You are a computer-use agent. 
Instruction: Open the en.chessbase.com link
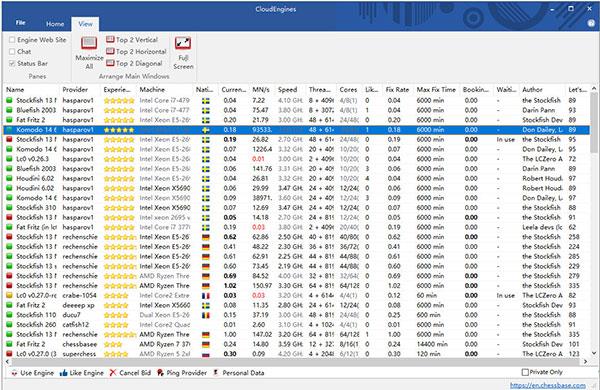tap(547, 385)
